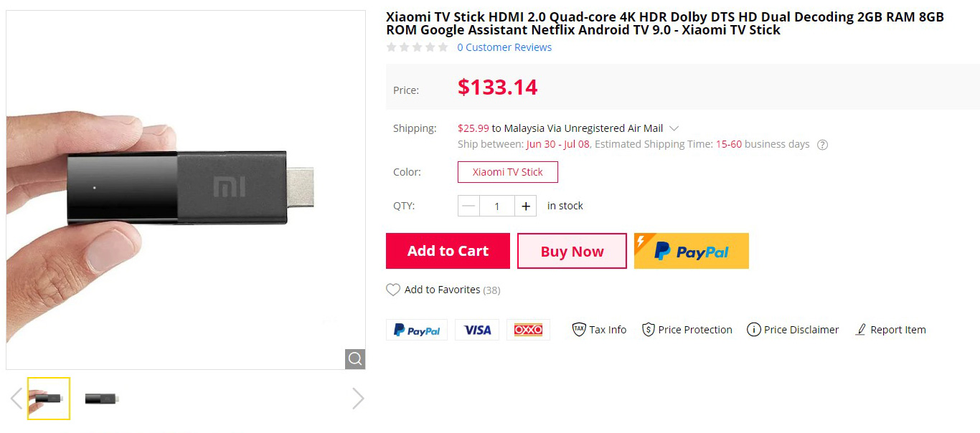Open the Price Disclaimer info
The height and width of the screenshot is (433, 980).
click(x=793, y=330)
